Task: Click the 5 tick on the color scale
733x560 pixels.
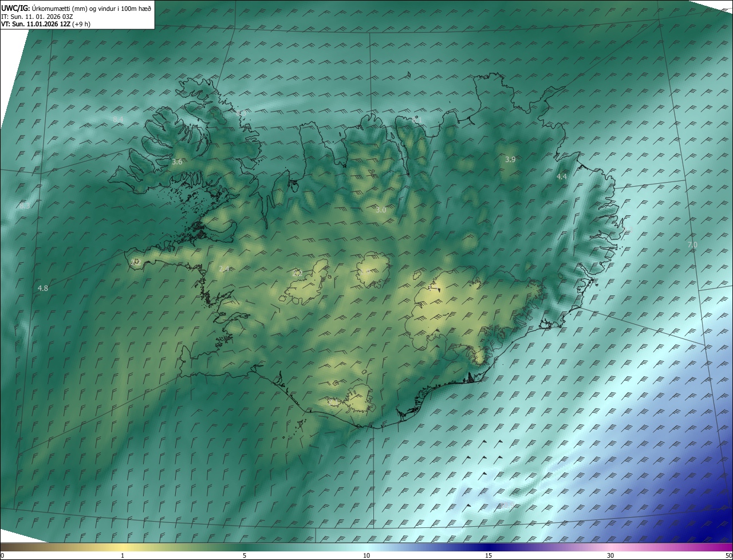Action: (x=245, y=555)
